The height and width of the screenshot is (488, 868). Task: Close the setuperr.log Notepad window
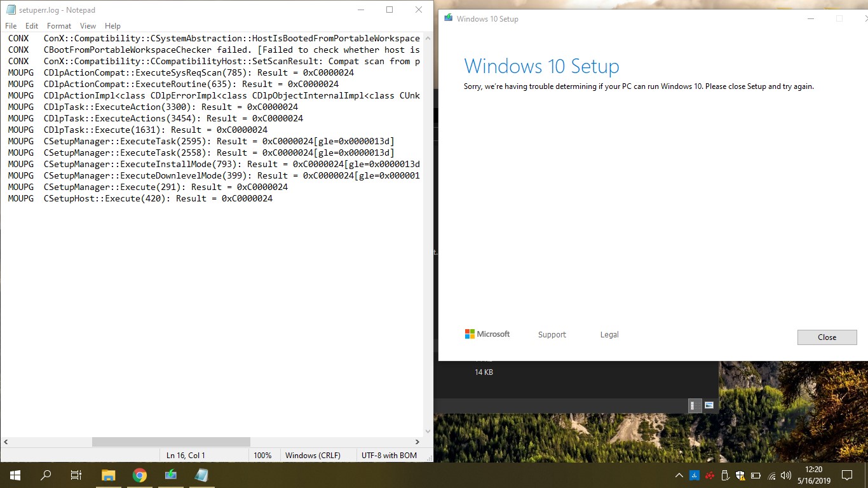(x=418, y=10)
